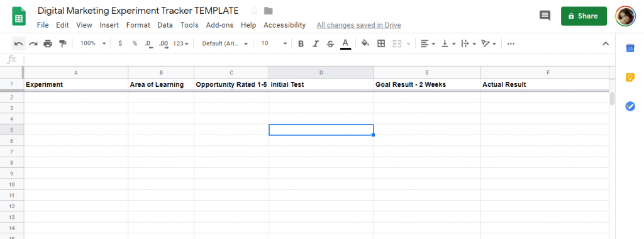Click the green Share button

[584, 16]
